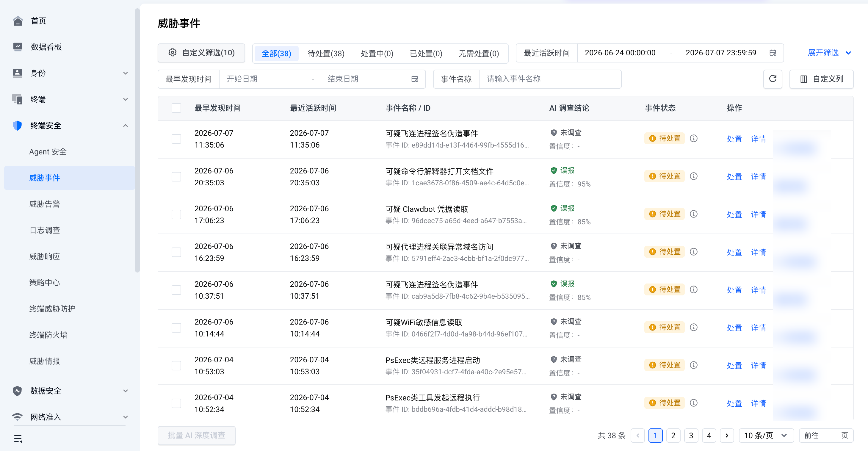The height and width of the screenshot is (451, 868).
Task: Click 处置 for 可疑命令行解释器打开文档文件
Action: (x=734, y=177)
